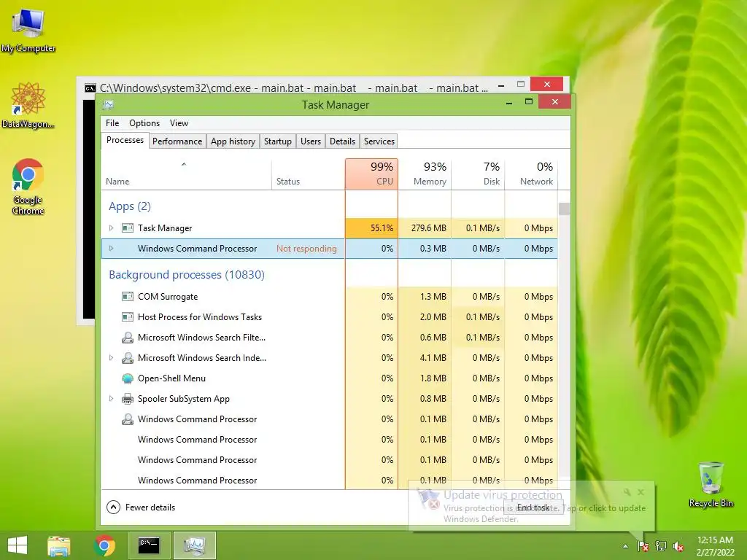Click "Background processes (10830)" group heading
The width and height of the screenshot is (747, 560).
(186, 275)
